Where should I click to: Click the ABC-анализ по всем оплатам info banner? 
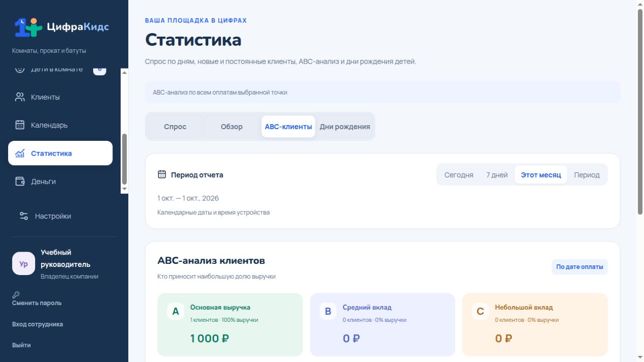[x=383, y=93]
